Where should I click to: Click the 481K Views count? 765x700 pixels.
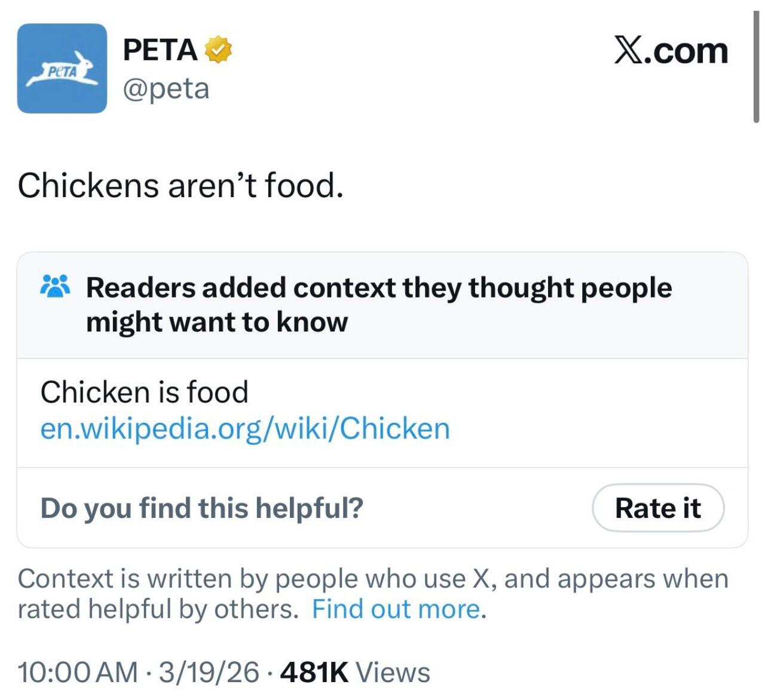click(x=314, y=672)
